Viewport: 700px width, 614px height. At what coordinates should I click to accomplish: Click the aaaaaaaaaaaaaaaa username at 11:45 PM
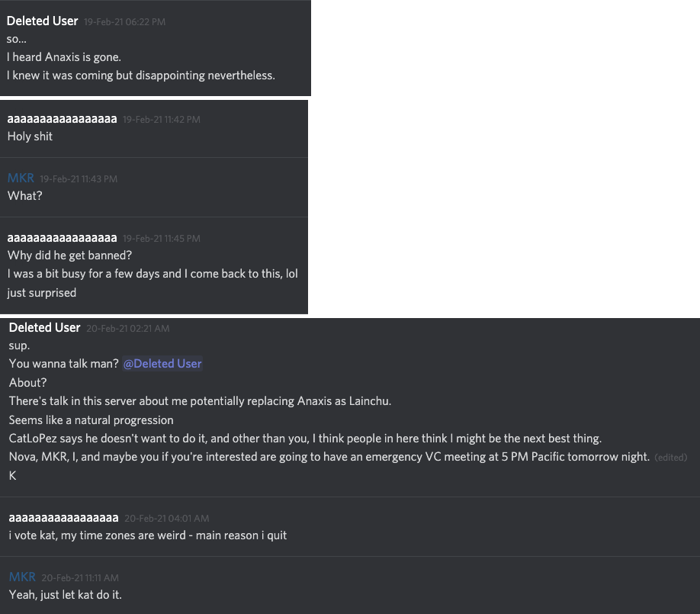tap(62, 238)
